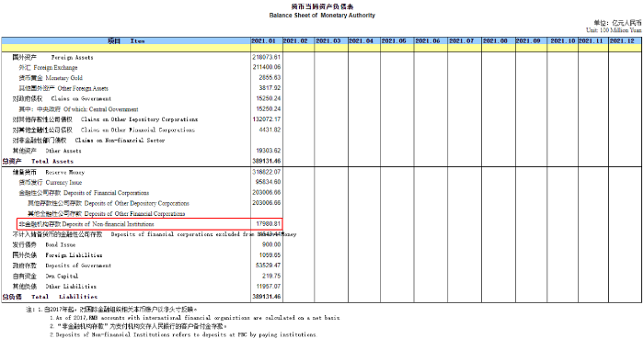Viewport: 644px width, 339px height.
Task: Select the 2021.12 column header
Action: point(625,41)
